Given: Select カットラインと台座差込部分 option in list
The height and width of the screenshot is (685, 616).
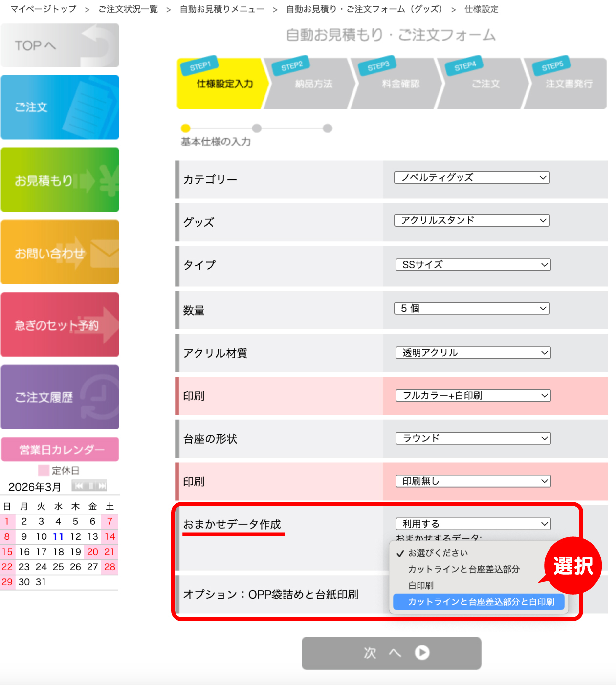Looking at the screenshot, I should tap(463, 569).
